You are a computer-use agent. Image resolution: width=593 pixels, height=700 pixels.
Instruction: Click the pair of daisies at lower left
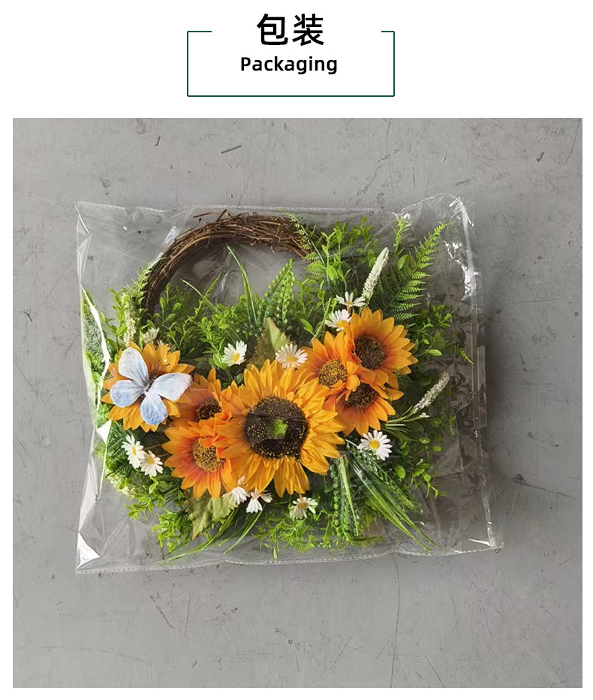[143, 456]
